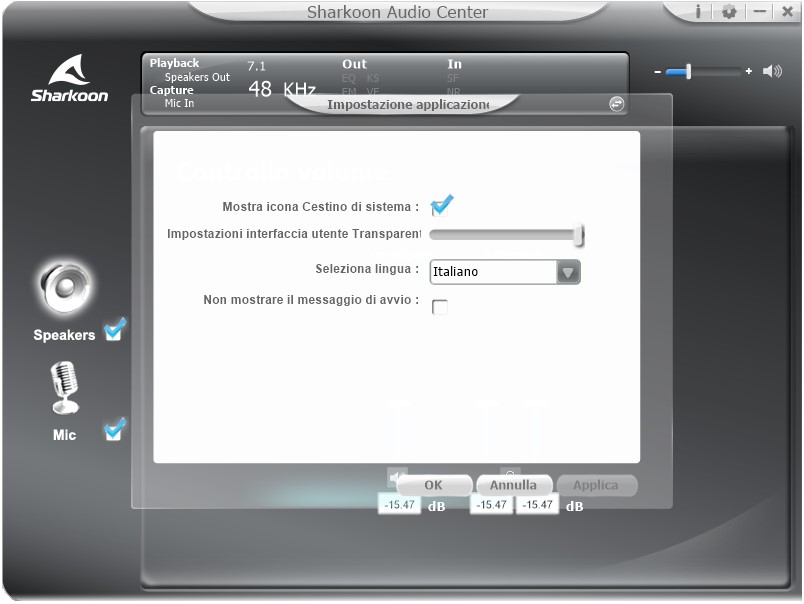This screenshot has height=604, width=804.
Task: Close the Sharkoon Audio Center window
Action: point(788,11)
